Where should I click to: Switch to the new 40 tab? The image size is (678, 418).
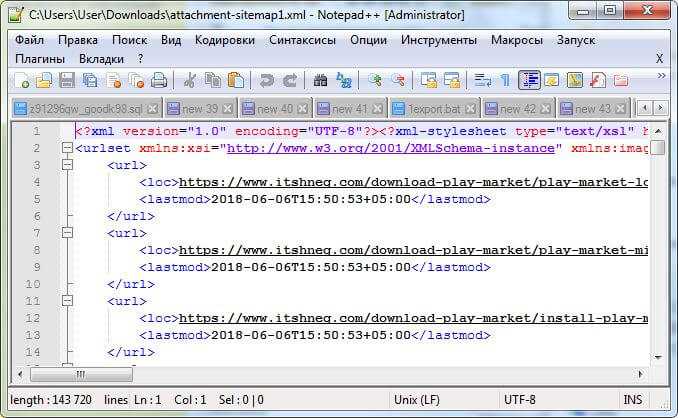point(275,109)
